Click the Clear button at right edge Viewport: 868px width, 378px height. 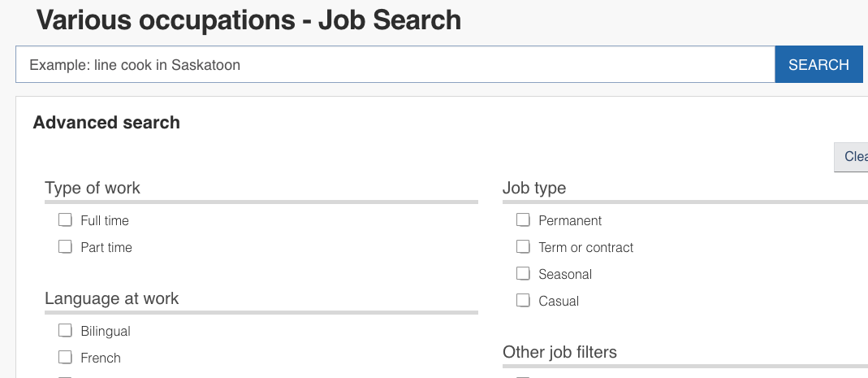(x=853, y=157)
